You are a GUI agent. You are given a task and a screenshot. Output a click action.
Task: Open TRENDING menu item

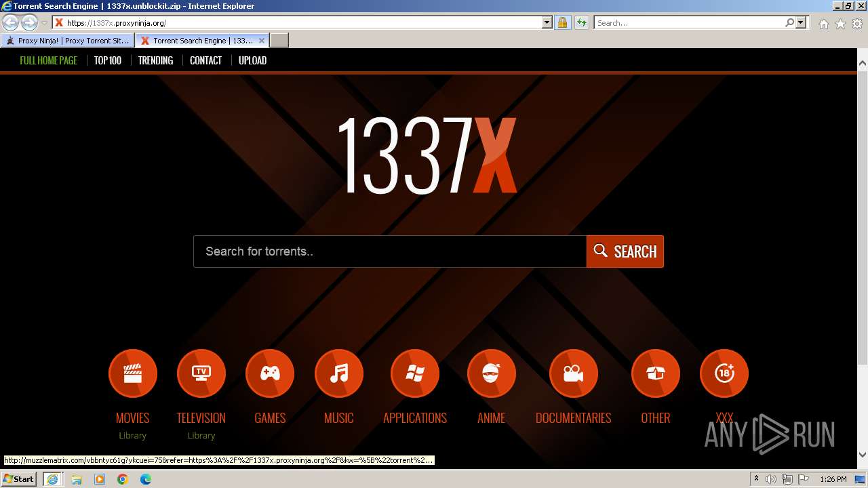(x=155, y=60)
